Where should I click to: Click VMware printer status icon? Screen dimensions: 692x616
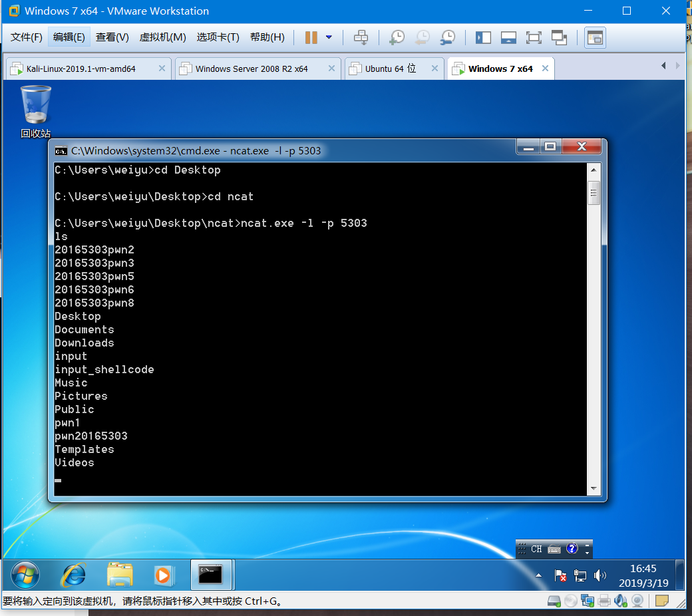tap(604, 601)
